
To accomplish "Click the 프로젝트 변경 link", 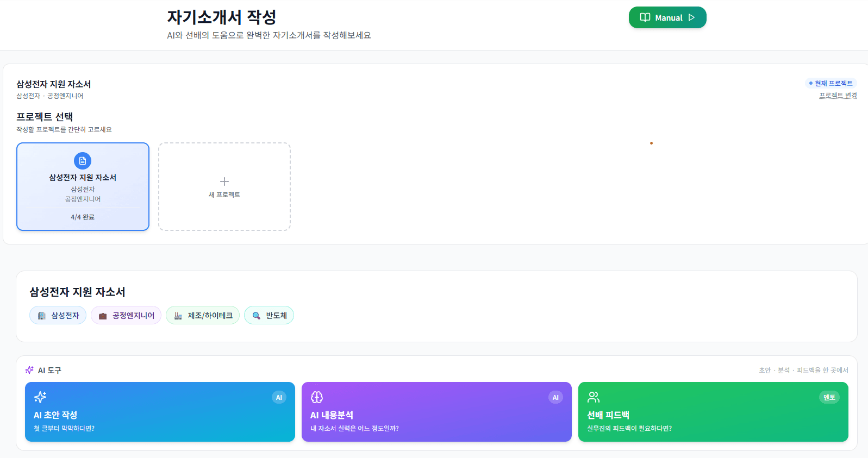I will coord(837,94).
